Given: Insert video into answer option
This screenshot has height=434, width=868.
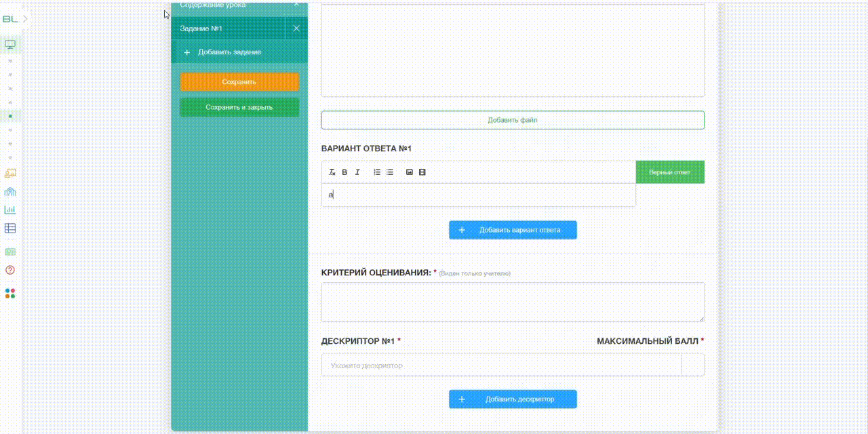Looking at the screenshot, I should [x=422, y=172].
